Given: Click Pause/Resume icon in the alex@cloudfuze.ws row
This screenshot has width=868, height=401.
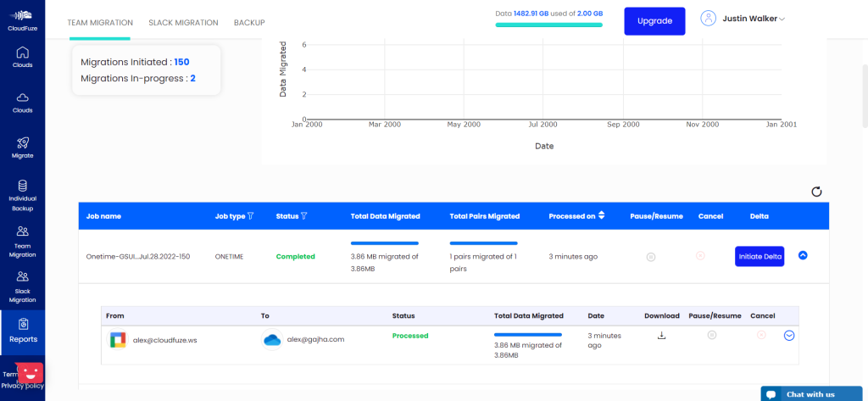Looking at the screenshot, I should tap(712, 335).
